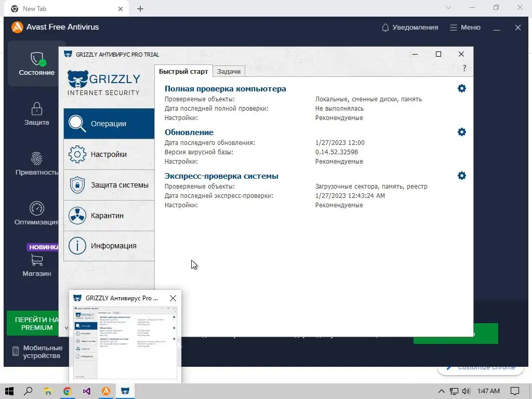Close the Grizzly taskbar preview popup
The height and width of the screenshot is (399, 532).
[x=172, y=298]
